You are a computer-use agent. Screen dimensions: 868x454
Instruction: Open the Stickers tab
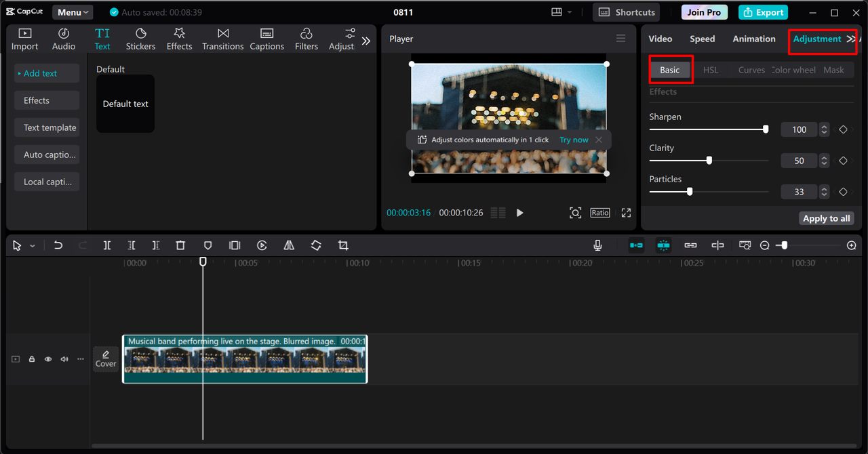(140, 39)
